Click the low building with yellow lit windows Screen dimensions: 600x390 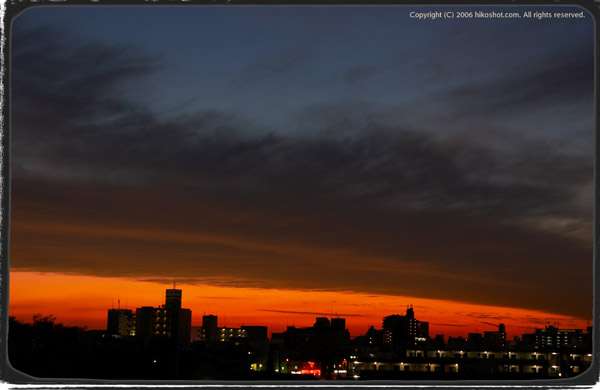pos(232,334)
